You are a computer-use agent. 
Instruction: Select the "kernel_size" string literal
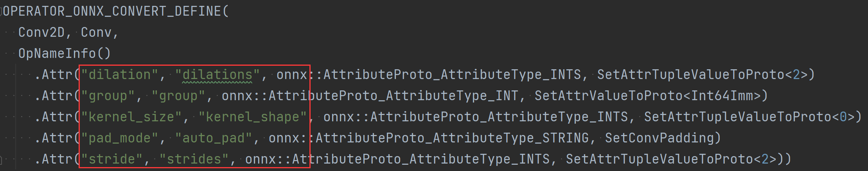pyautogui.click(x=131, y=117)
